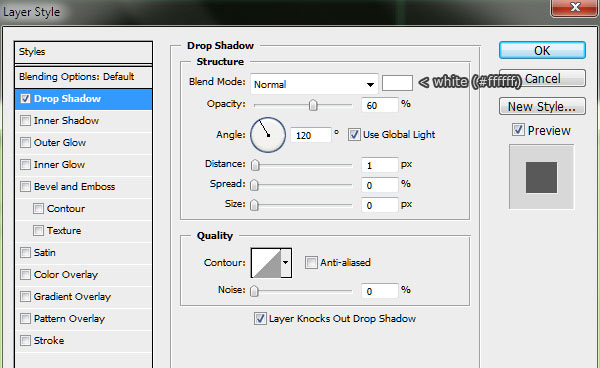Click the Spread value field
The width and height of the screenshot is (600, 368).
[379, 185]
